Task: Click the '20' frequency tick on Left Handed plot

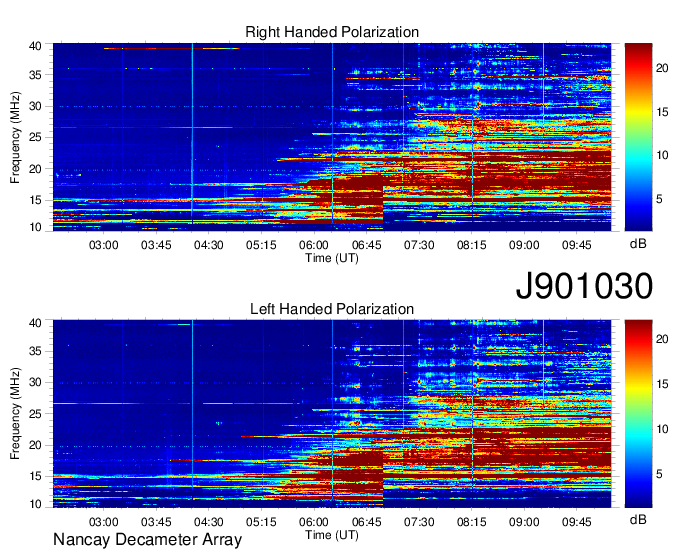Action: pos(35,445)
